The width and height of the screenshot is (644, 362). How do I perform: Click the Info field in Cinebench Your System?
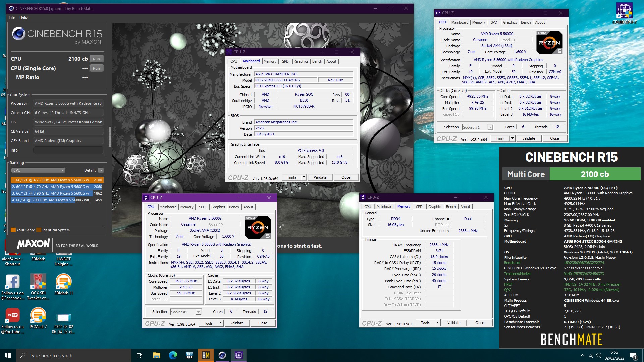tap(68, 150)
